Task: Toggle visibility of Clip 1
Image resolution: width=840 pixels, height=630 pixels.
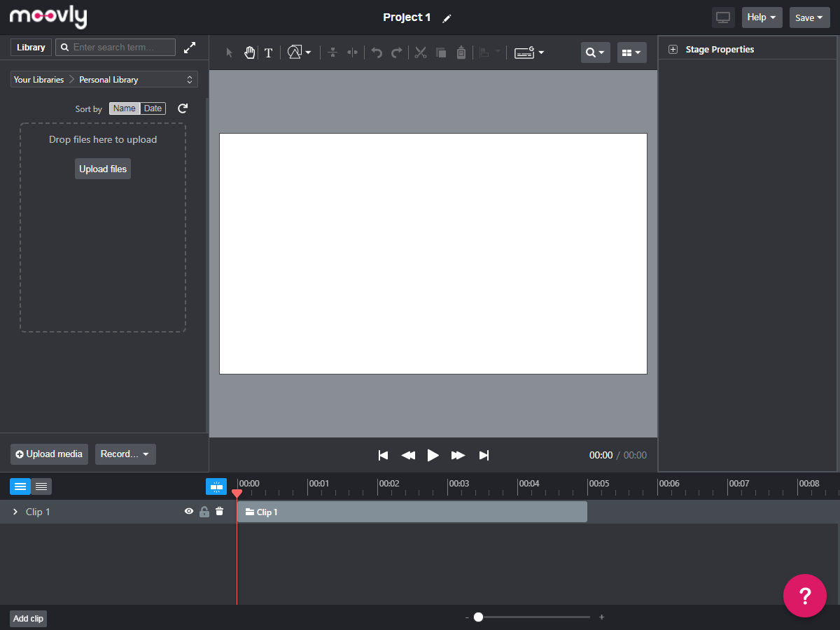Action: (x=189, y=512)
